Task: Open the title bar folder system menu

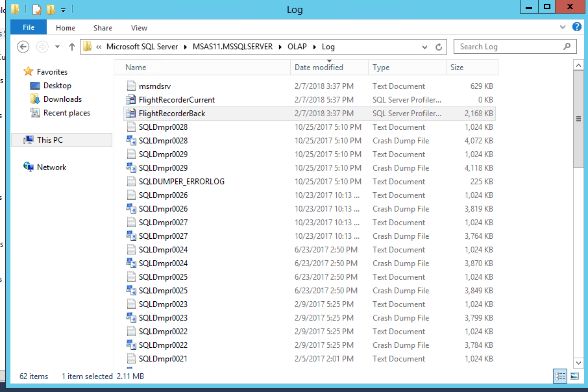Action: (15, 9)
